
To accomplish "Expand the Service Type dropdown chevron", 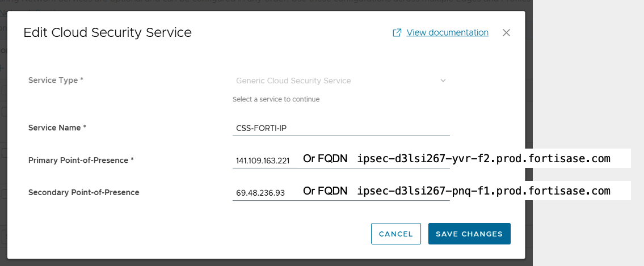I will (x=443, y=81).
